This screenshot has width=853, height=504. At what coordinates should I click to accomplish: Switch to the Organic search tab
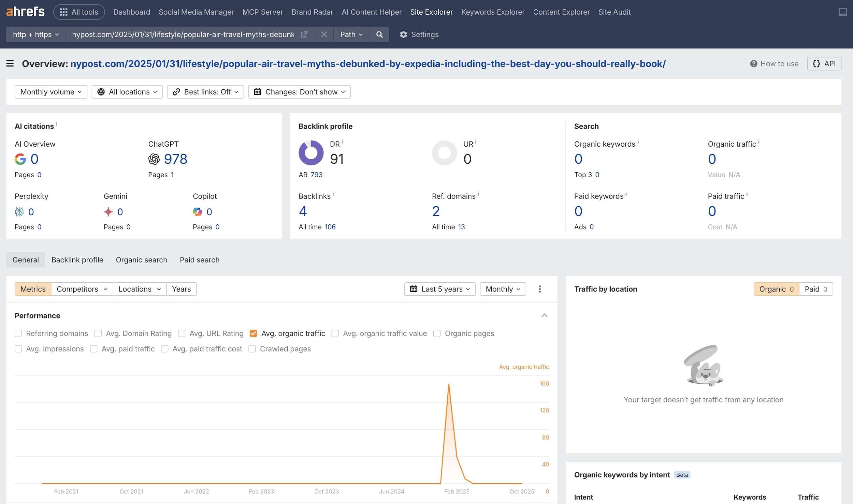coord(141,260)
